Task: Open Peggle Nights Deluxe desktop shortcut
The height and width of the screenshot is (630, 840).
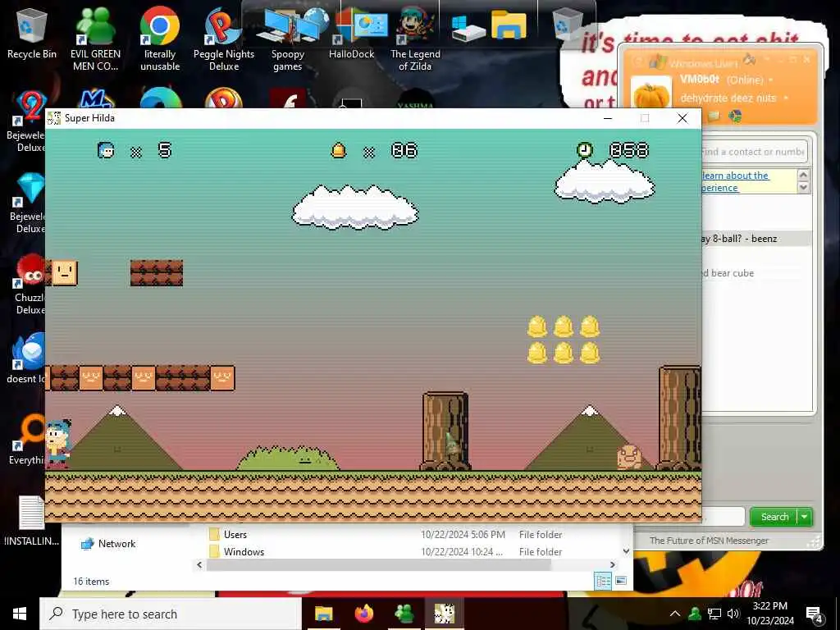Action: pyautogui.click(x=224, y=40)
